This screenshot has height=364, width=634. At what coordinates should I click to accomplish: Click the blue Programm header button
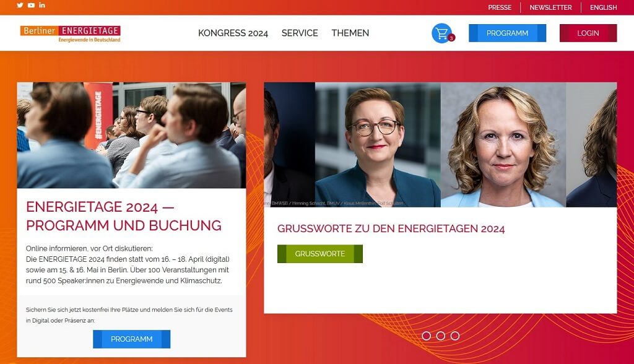coord(508,33)
